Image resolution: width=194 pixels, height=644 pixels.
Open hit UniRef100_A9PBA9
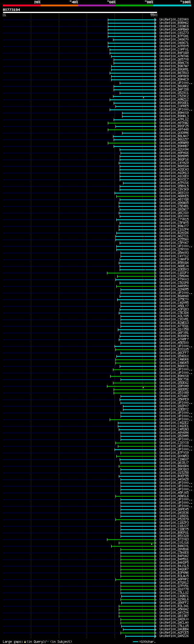click(174, 30)
